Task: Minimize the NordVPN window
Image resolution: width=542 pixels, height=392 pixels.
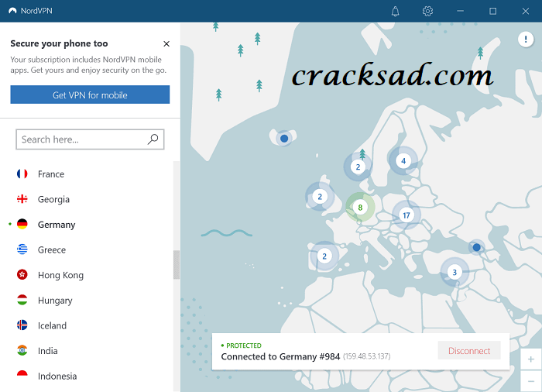Action: tap(460, 11)
